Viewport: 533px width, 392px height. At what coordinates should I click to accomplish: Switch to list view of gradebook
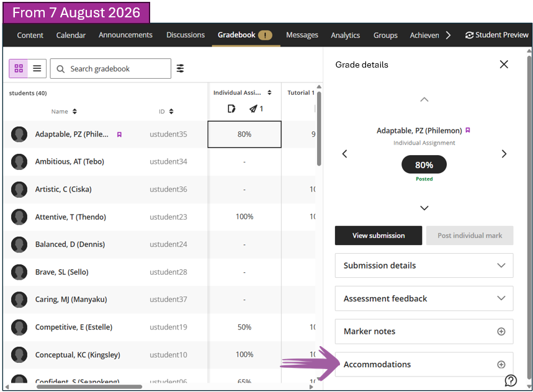tap(37, 69)
